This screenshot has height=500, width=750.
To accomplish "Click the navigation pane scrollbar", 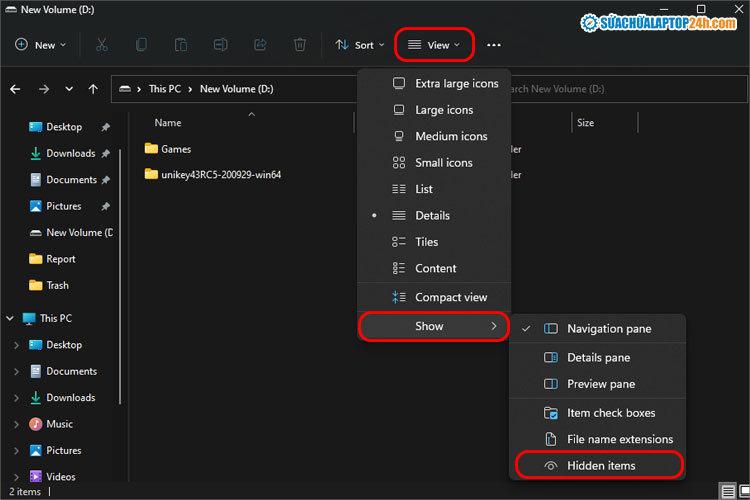I will (x=120, y=277).
